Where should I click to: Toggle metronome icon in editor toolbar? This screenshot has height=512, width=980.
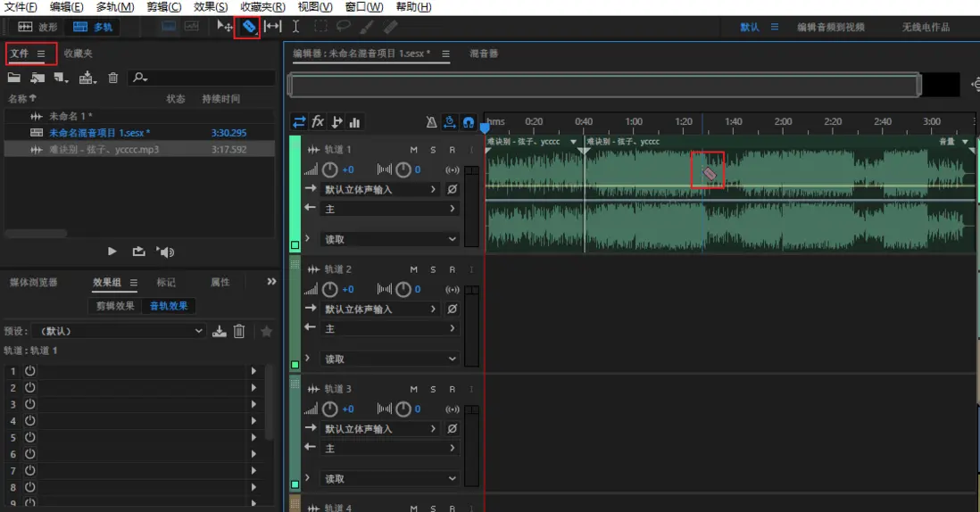(x=431, y=122)
